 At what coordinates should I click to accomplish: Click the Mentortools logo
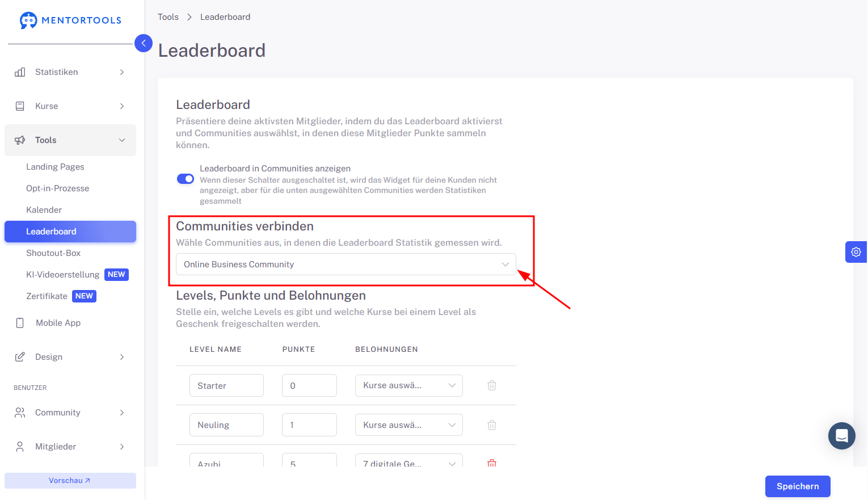pos(70,20)
